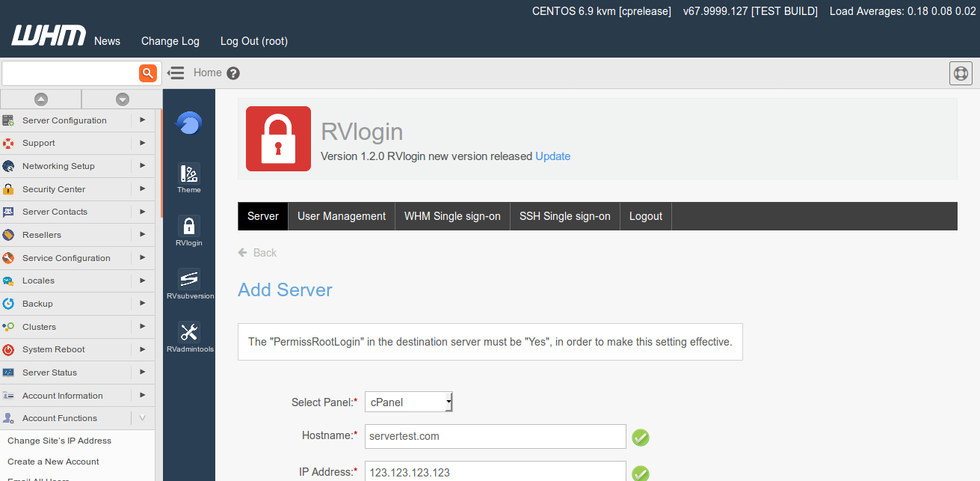
Task: Switch to the User Management tab
Action: click(x=342, y=216)
